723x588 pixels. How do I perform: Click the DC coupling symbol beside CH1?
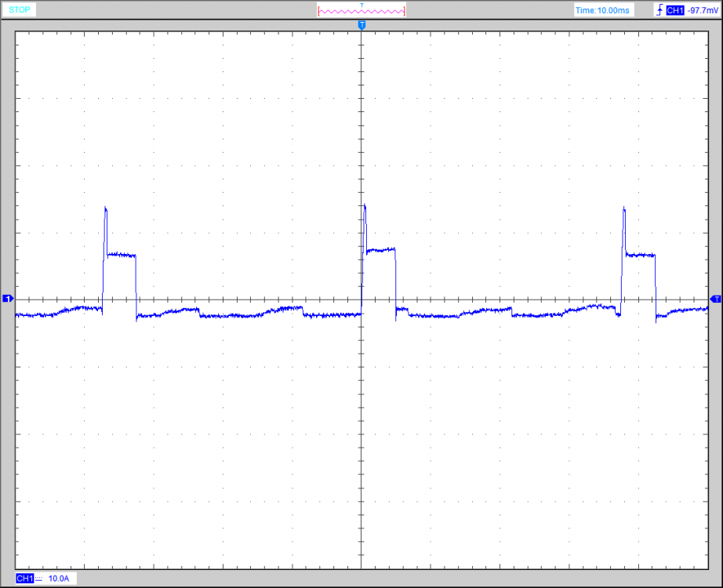[x=39, y=578]
